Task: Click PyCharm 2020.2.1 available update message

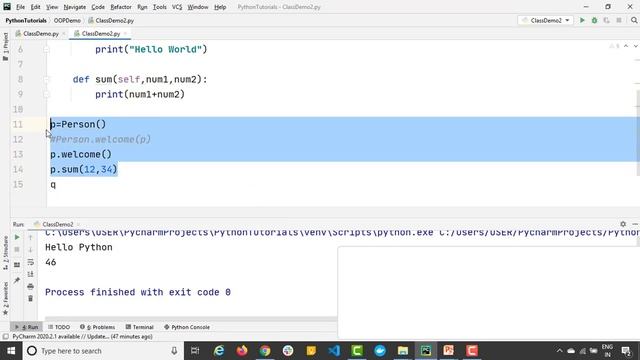Action: coord(82,337)
